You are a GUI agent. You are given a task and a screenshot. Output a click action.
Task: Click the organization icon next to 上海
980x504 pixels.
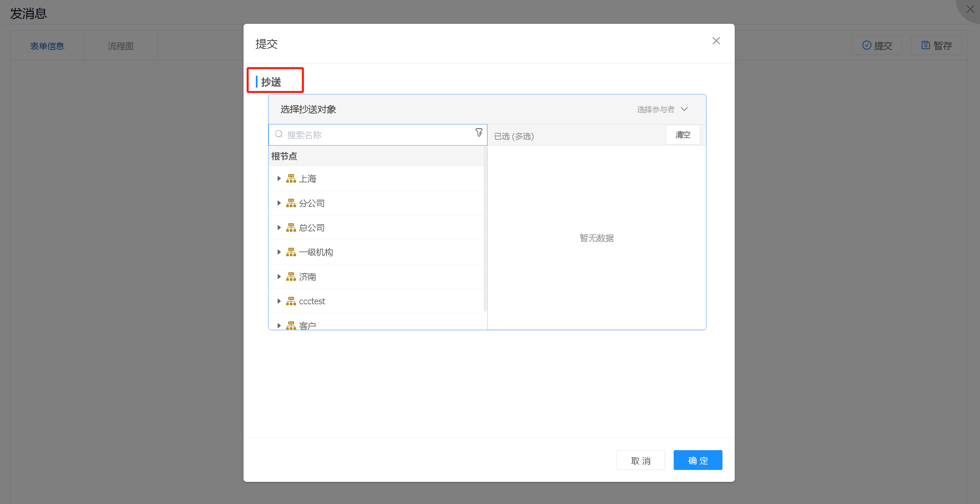pos(291,178)
